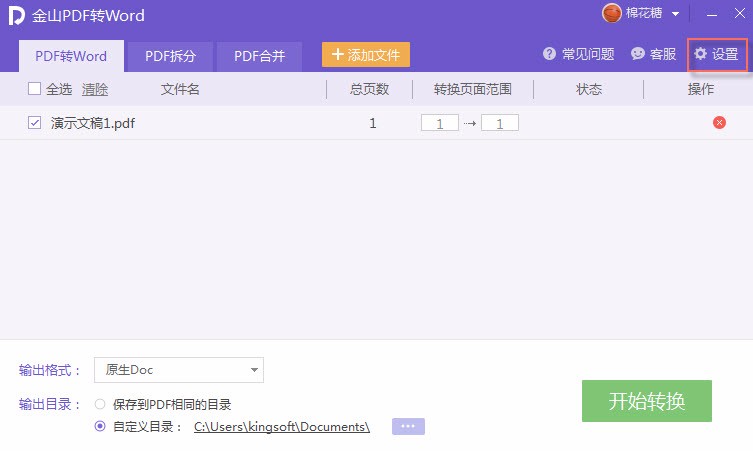Close the 金山PDF转Word window
753x451 pixels.
740,13
